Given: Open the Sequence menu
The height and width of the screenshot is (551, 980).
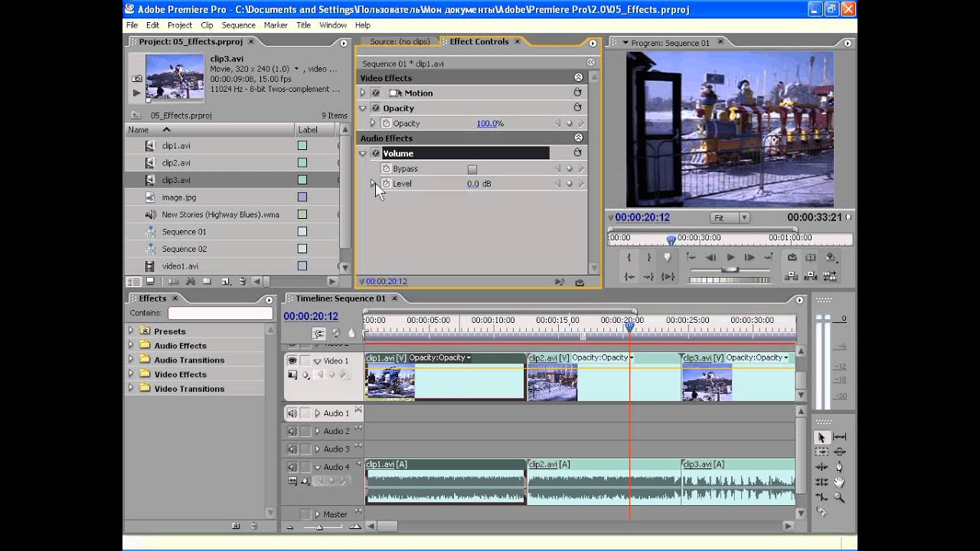Looking at the screenshot, I should click(238, 25).
